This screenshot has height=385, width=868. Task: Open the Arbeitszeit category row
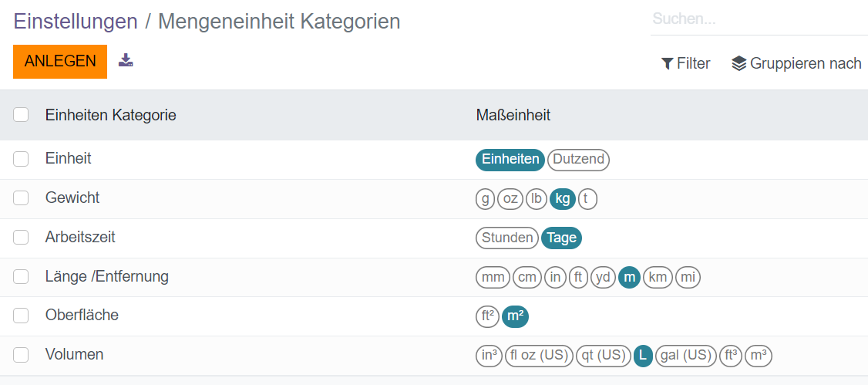tap(80, 237)
